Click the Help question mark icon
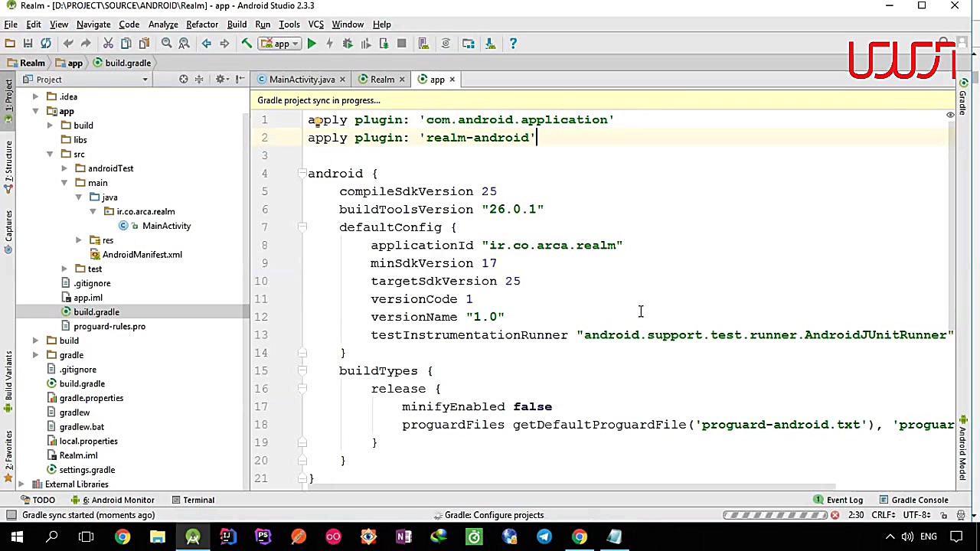This screenshot has height=551, width=980. click(x=513, y=44)
